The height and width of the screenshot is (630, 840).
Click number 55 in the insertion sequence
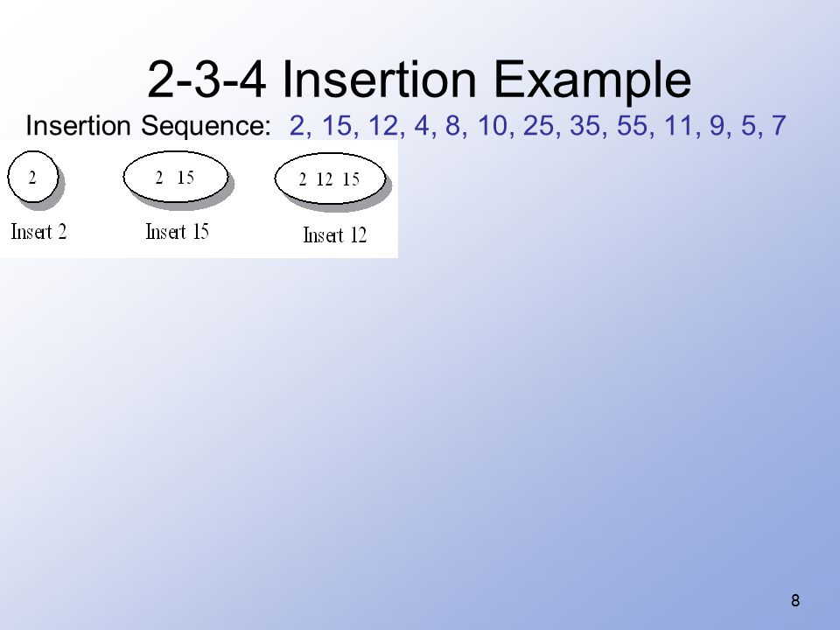(632, 126)
